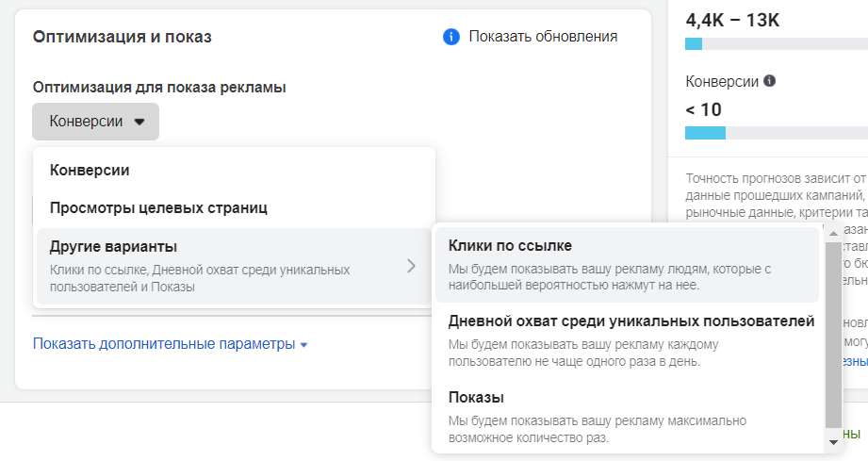Screen dimensions: 868x461
Task: Click Показать обновления text
Action: pyautogui.click(x=543, y=37)
